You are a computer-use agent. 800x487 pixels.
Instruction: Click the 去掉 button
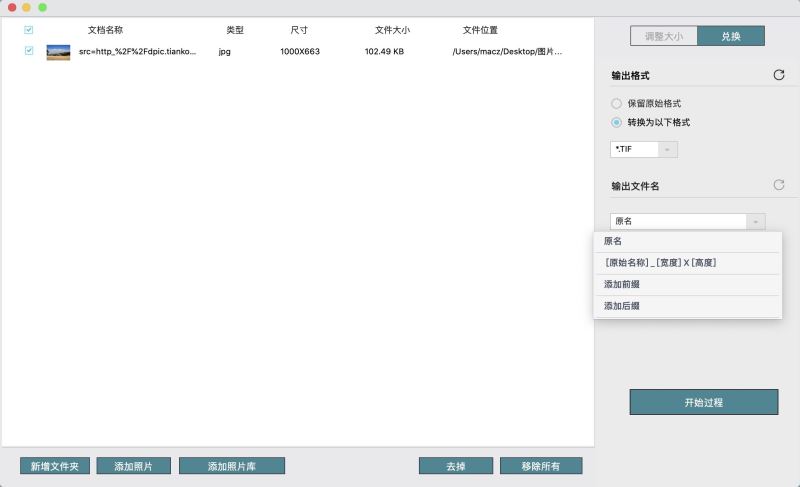(456, 466)
